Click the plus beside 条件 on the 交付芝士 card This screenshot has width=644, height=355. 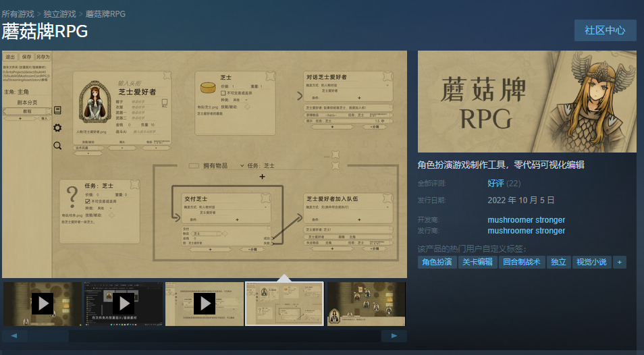(237, 219)
